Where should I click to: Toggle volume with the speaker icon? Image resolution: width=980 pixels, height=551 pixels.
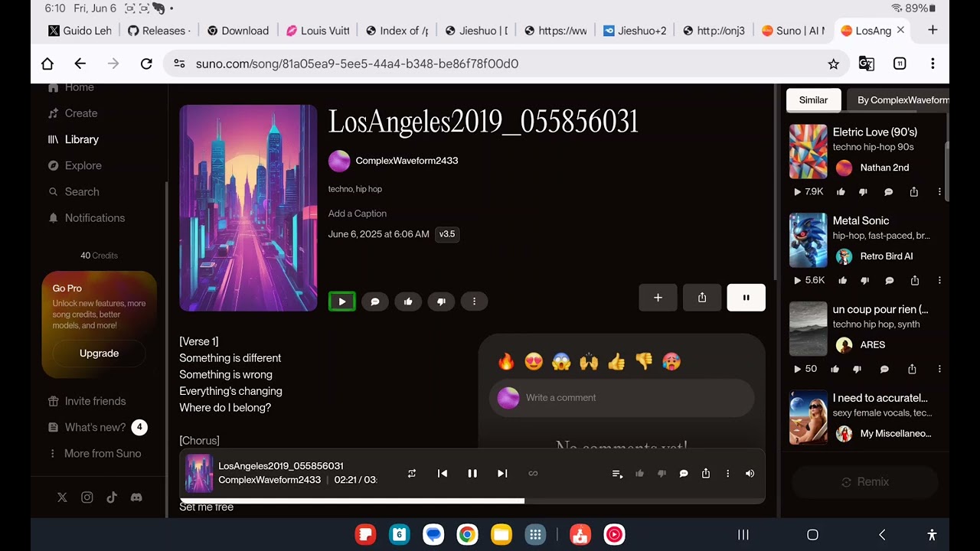click(750, 474)
